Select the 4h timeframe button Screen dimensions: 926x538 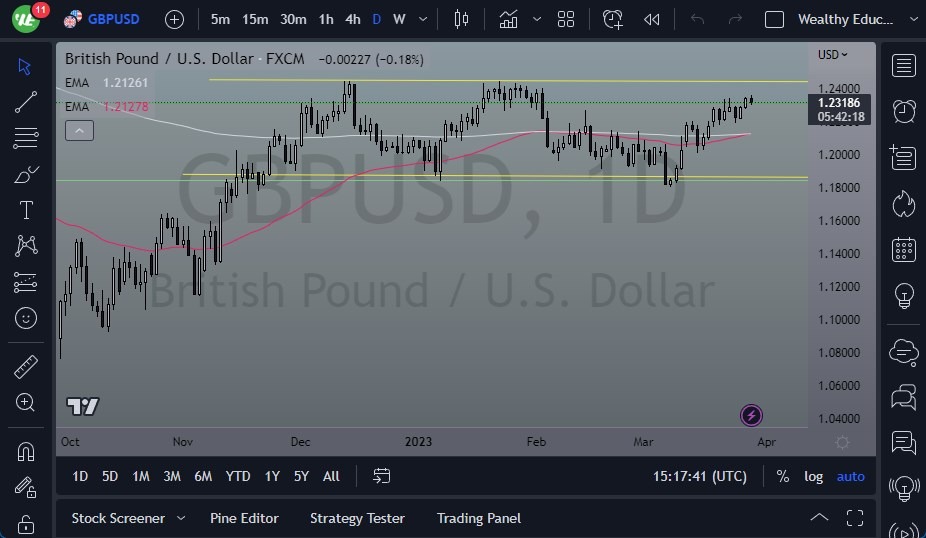click(352, 19)
